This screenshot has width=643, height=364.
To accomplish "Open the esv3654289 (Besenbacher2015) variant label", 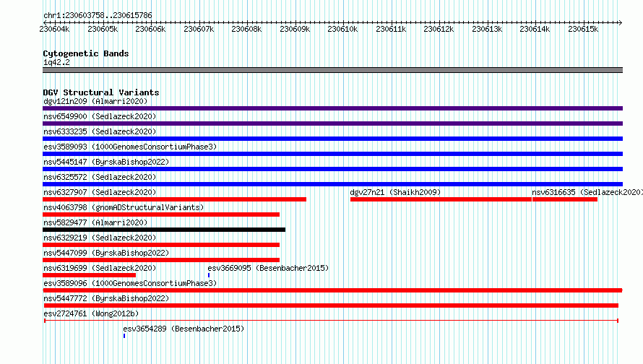I will [x=184, y=329].
